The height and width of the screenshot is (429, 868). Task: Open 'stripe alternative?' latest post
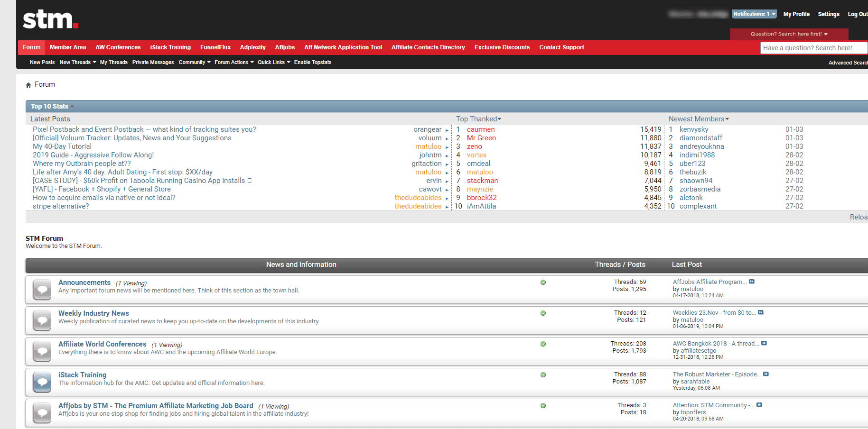coord(61,206)
